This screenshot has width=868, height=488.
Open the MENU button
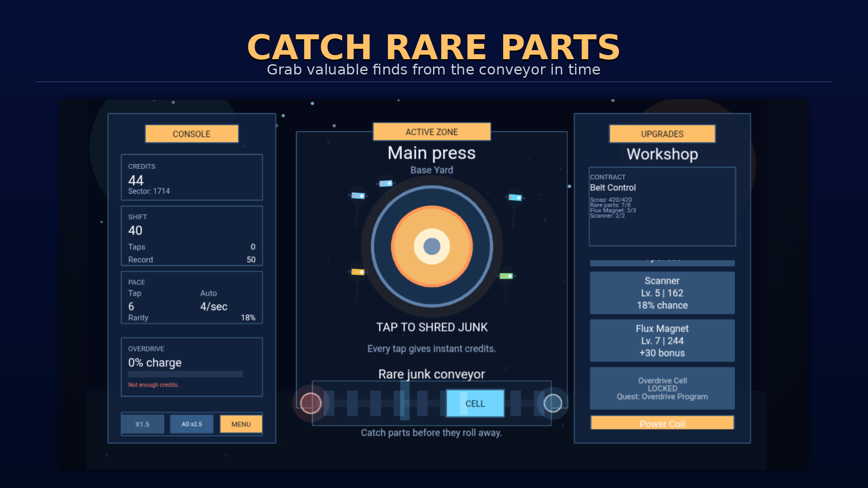pos(241,424)
